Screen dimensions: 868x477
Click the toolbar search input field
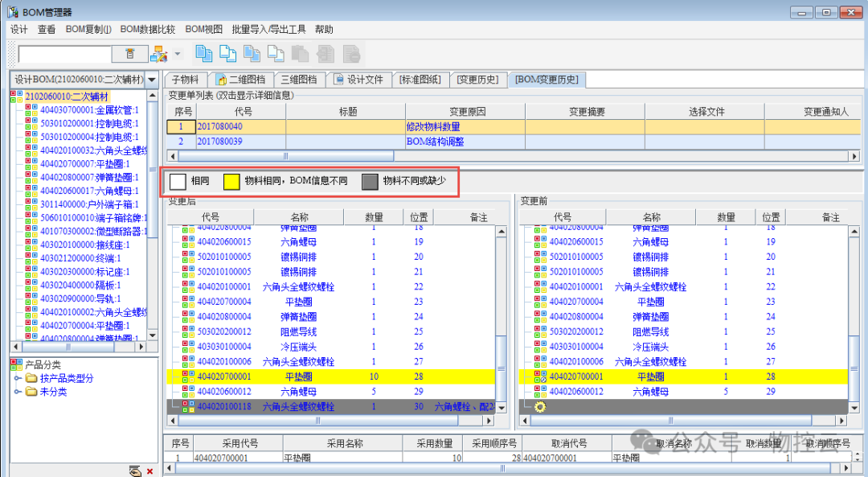pyautogui.click(x=64, y=54)
